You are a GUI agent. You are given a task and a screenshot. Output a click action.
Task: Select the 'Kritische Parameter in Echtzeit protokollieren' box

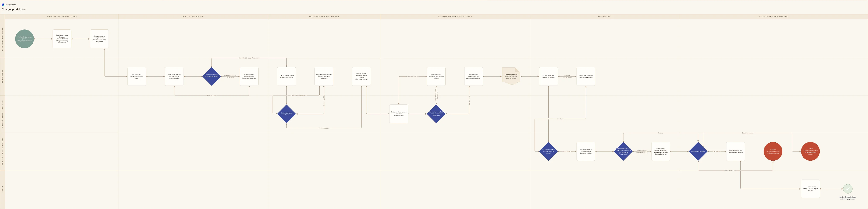[x=399, y=114]
